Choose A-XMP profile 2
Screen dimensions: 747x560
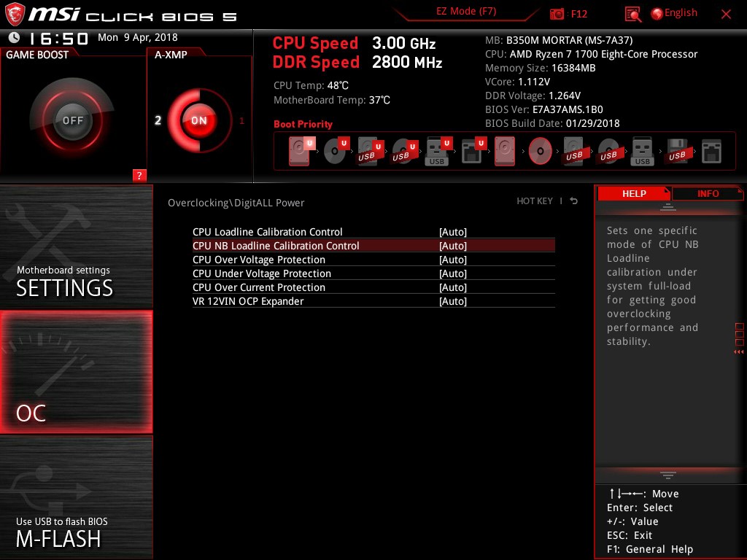[158, 120]
